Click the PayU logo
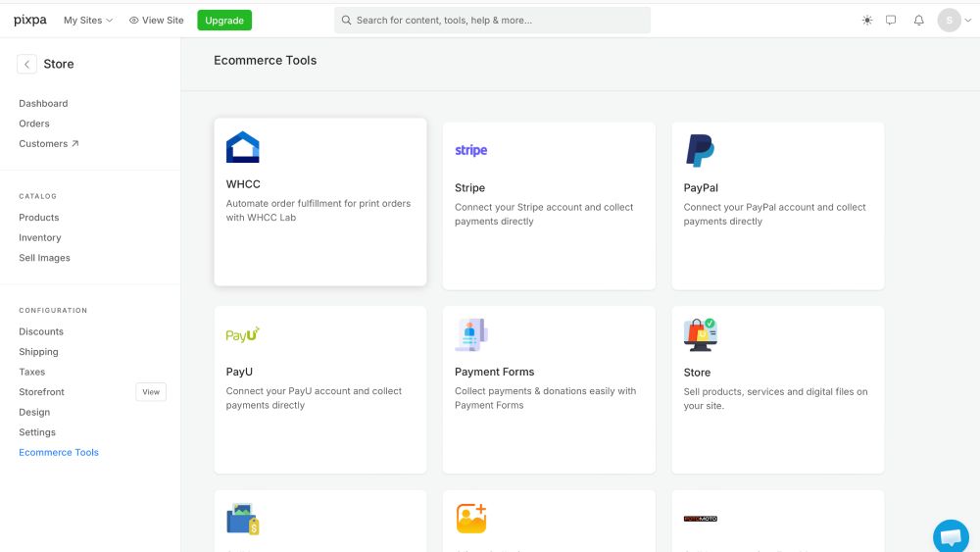 [x=242, y=334]
